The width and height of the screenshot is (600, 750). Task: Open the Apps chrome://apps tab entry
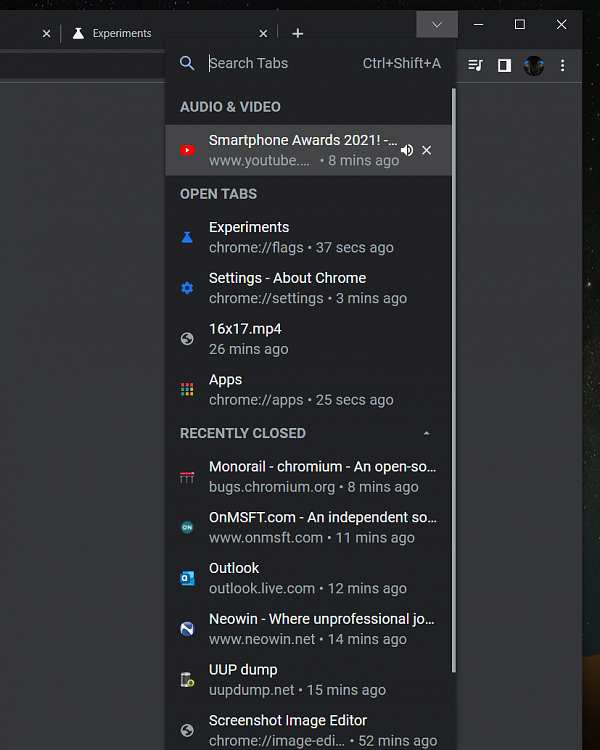click(308, 389)
